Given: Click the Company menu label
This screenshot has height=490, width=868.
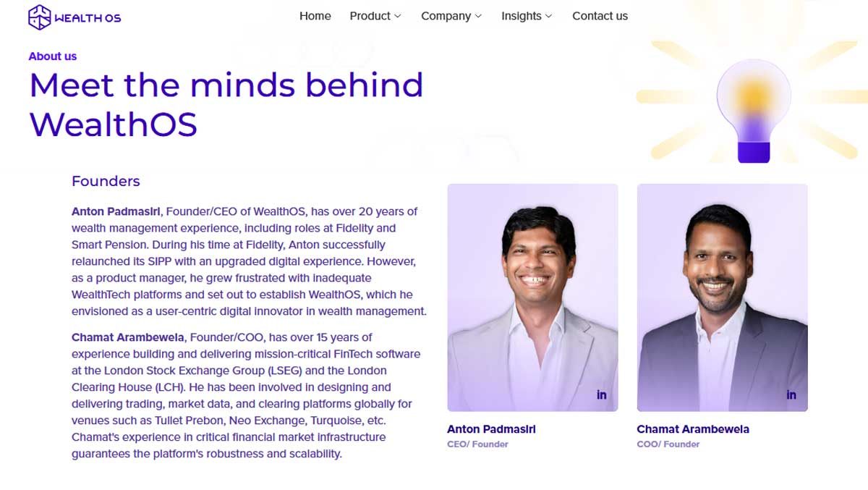Looking at the screenshot, I should [446, 16].
